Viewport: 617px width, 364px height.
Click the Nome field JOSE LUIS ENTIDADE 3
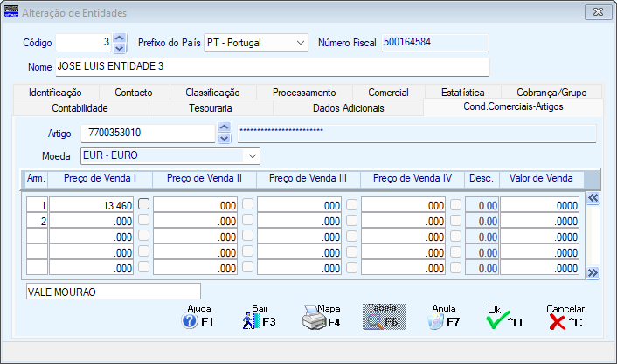(273, 67)
